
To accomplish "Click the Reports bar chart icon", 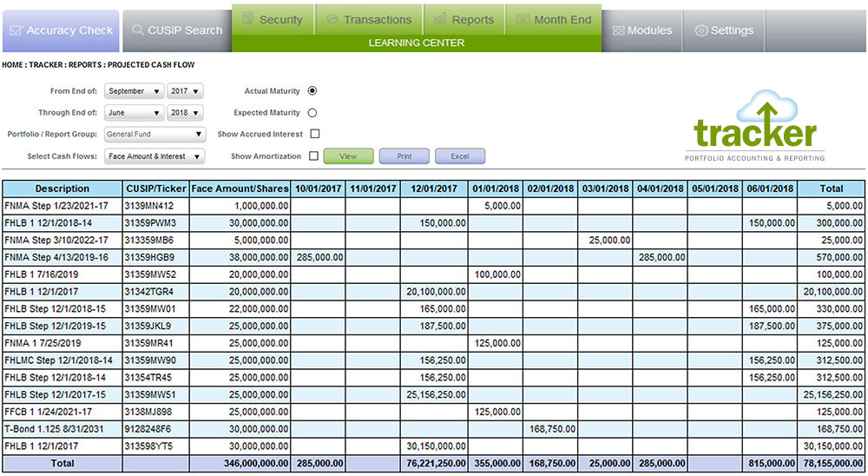I will tap(440, 18).
